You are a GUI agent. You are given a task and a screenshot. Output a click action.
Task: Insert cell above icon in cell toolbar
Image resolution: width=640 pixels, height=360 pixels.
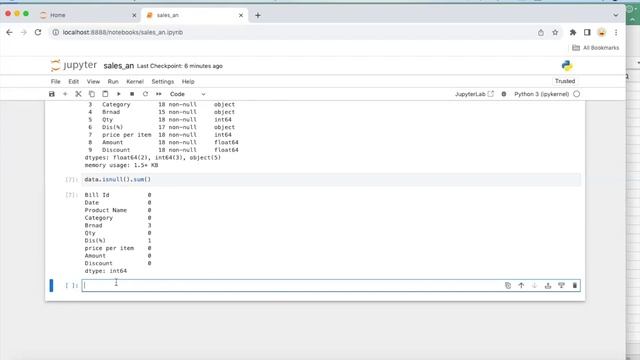point(548,285)
